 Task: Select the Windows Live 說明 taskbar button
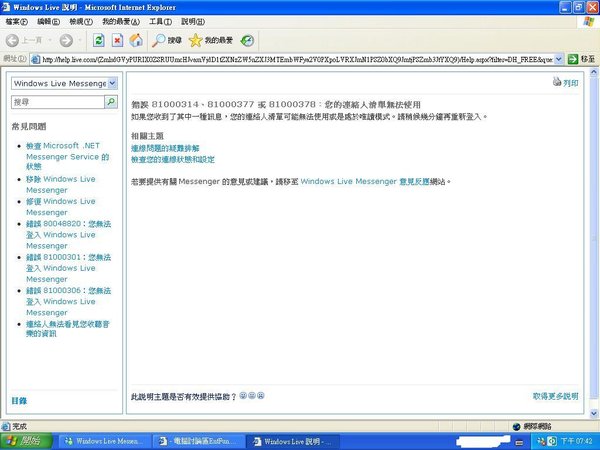click(293, 441)
